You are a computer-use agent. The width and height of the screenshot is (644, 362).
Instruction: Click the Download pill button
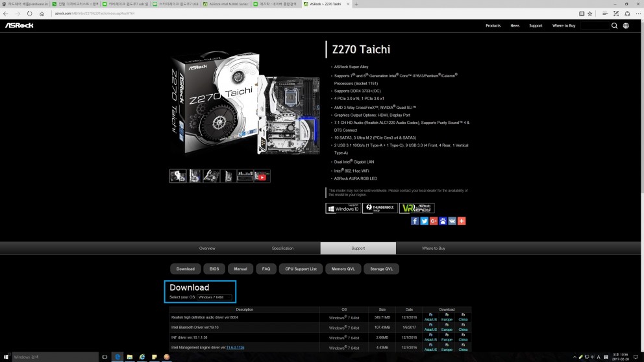(185, 269)
